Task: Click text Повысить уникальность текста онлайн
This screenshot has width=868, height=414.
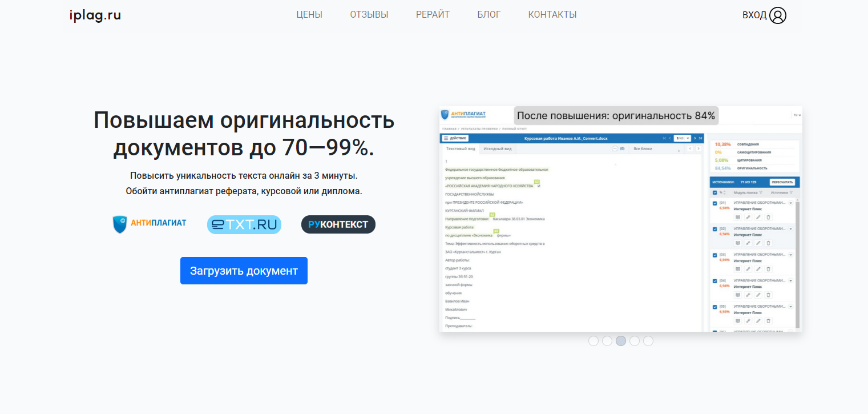Action: click(x=244, y=175)
